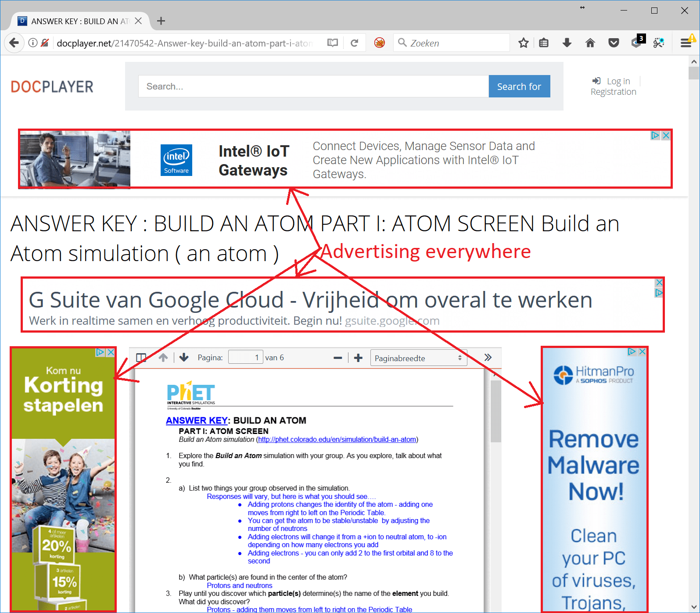The height and width of the screenshot is (613, 700).
Task: Click the orange blocker extension icon
Action: [x=380, y=43]
